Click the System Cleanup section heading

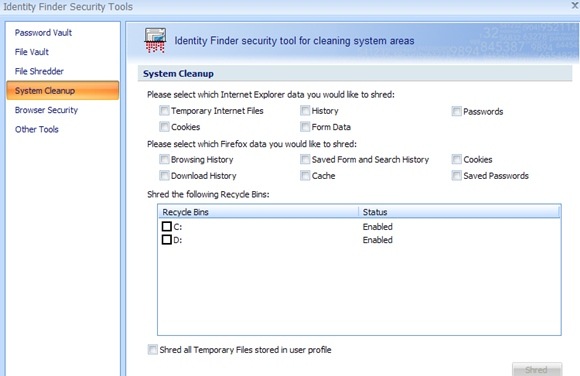[178, 74]
